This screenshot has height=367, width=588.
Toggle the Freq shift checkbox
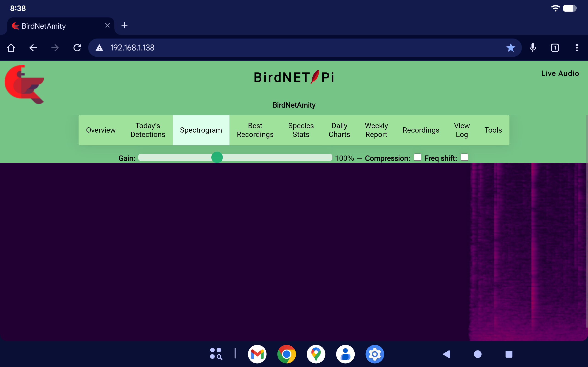464,157
